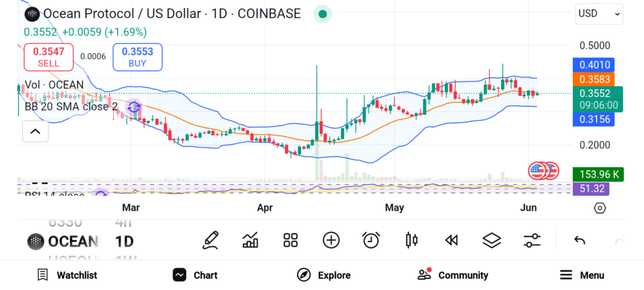Click the Ocean Protocol logo in the title
Image resolution: width=644 pixels, height=290 pixels.
tap(31, 14)
